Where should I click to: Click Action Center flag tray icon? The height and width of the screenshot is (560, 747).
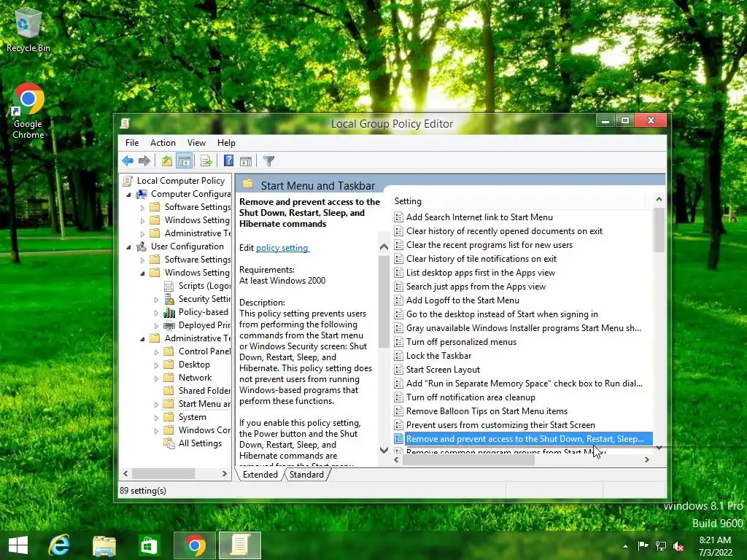(643, 545)
